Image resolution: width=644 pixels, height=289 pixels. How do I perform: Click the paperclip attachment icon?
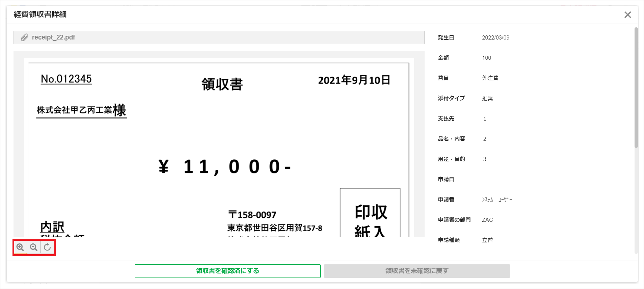point(24,37)
